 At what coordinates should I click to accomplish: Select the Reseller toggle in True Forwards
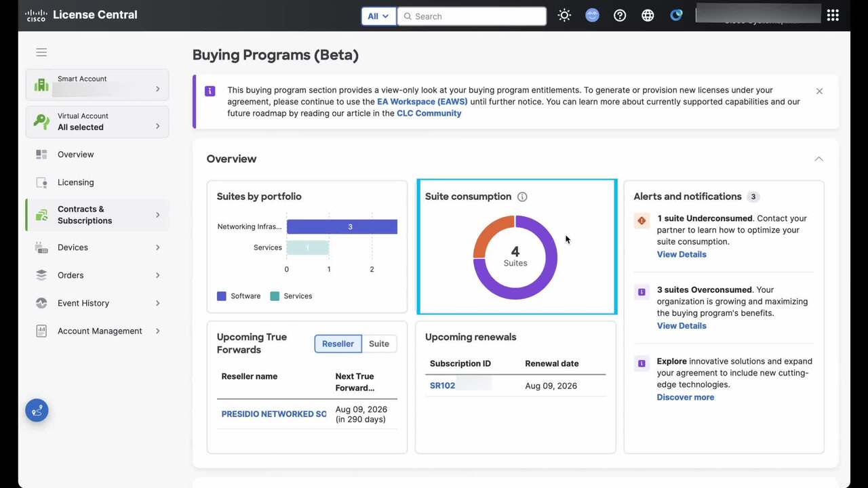pos(338,344)
